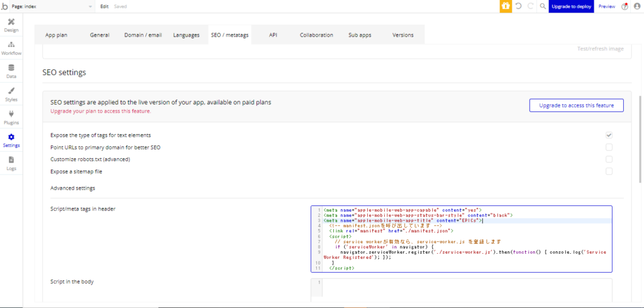
Task: Enable Customize robots.txt (advanced)
Action: click(609, 159)
